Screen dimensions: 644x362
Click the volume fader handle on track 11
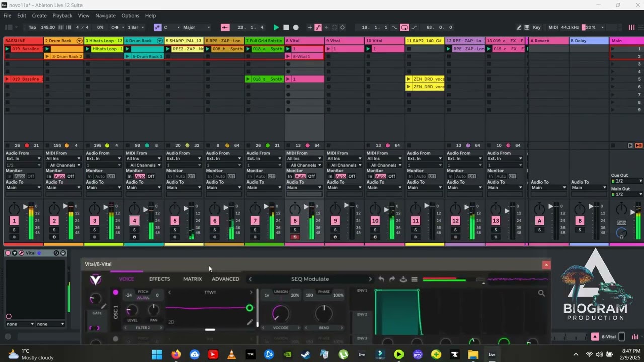[427, 206]
